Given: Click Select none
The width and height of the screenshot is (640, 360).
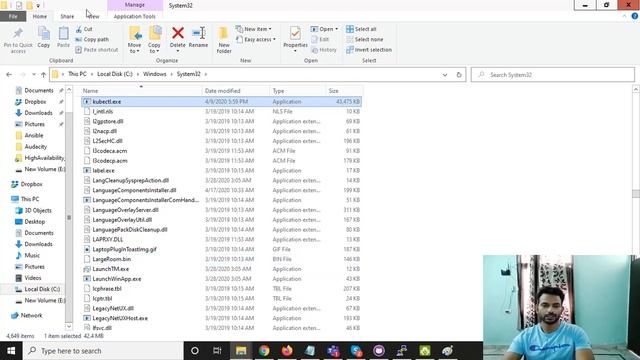Looking at the screenshot, I should pyautogui.click(x=364, y=40).
